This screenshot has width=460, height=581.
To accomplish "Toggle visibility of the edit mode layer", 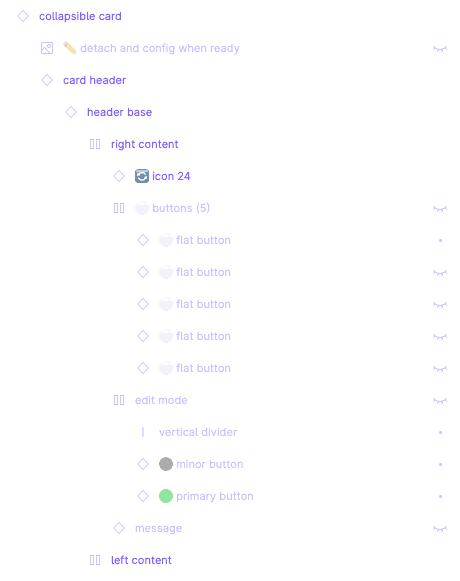I will 440,401.
